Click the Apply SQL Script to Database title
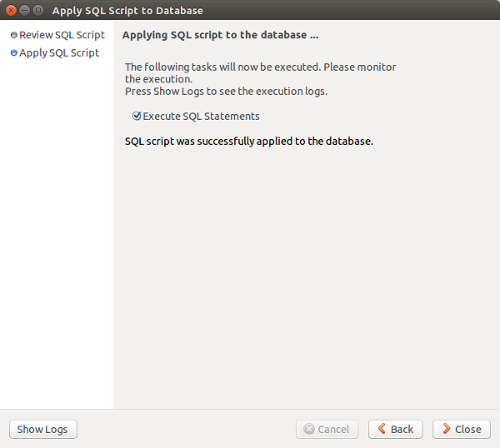Viewport: 500px width, 448px height. coord(127,11)
